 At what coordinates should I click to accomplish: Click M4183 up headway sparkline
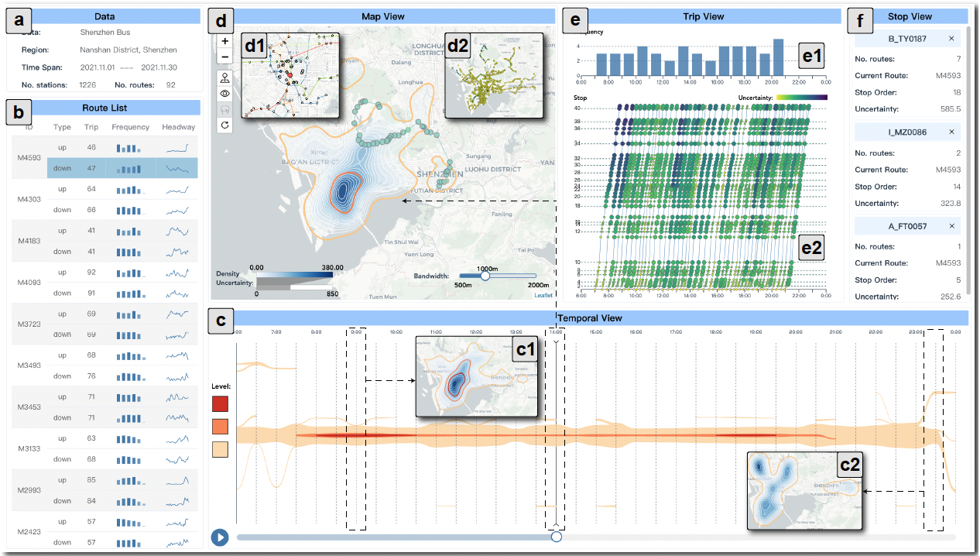point(177,231)
